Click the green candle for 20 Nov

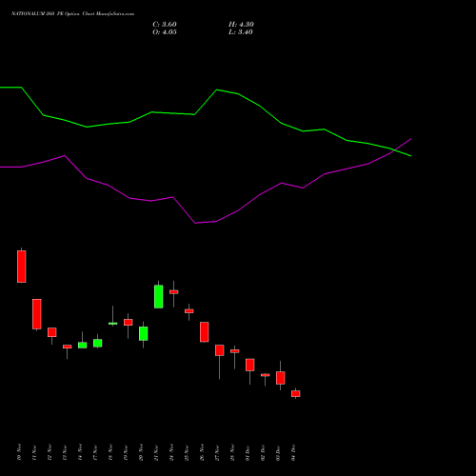click(x=144, y=333)
